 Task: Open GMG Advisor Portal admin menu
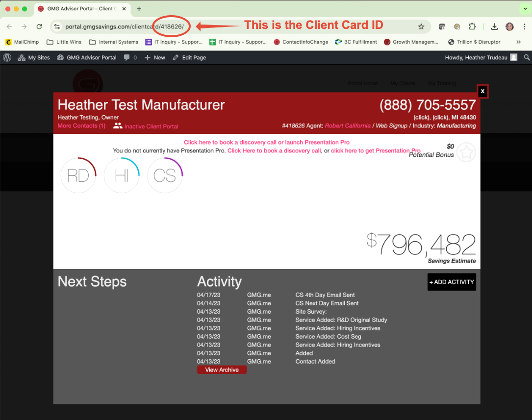pyautogui.click(x=86, y=58)
